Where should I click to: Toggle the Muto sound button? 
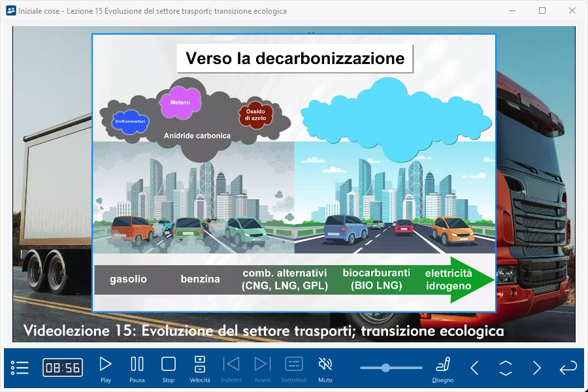click(x=325, y=368)
